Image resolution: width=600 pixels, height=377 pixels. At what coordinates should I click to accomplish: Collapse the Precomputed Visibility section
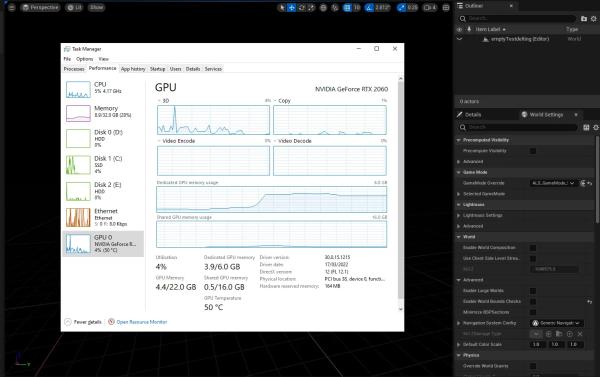pyautogui.click(x=458, y=140)
